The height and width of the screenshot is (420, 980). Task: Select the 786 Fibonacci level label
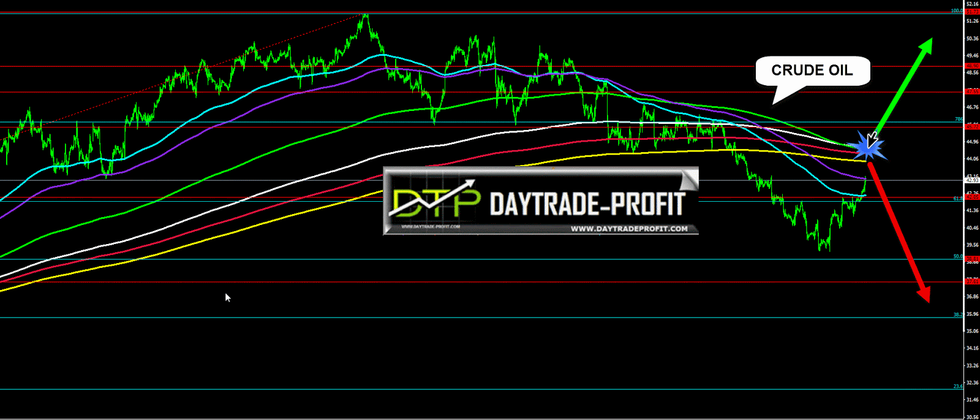coord(959,120)
